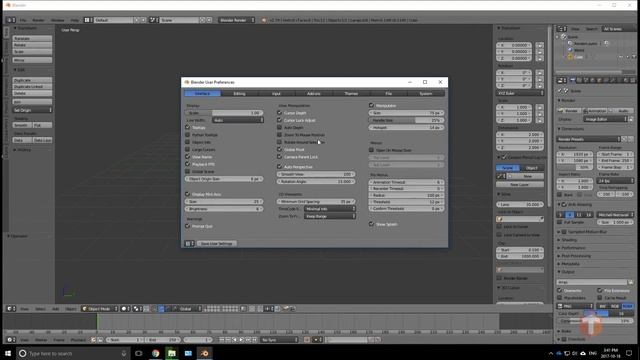Toggle Show Splash checkbox
Viewport: 640px width, 360px height.
click(371, 224)
